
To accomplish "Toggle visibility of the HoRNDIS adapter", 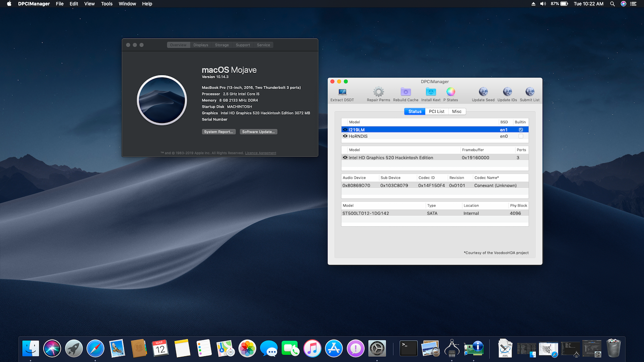I will click(345, 136).
